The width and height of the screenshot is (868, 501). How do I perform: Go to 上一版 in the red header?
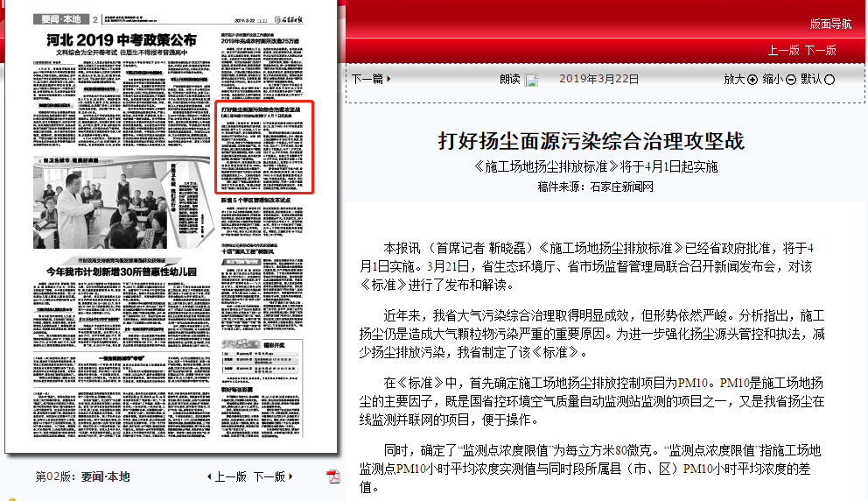[x=783, y=50]
